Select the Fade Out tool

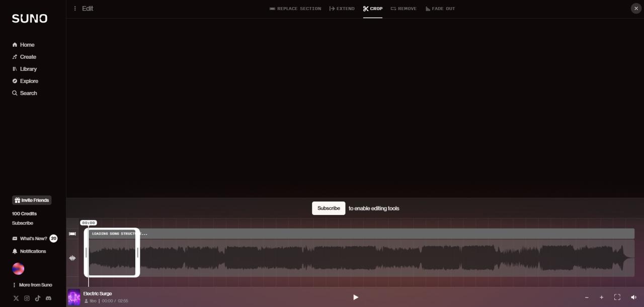click(440, 9)
